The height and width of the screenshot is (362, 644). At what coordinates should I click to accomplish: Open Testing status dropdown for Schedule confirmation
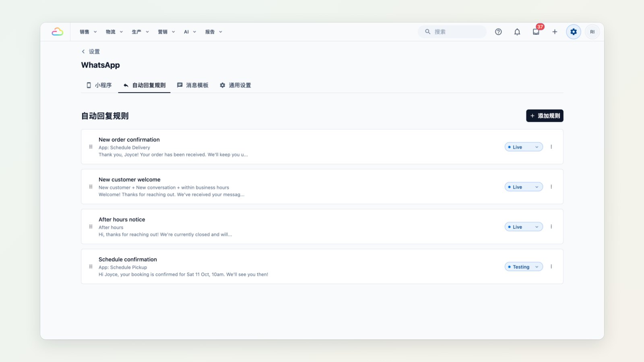point(524,267)
